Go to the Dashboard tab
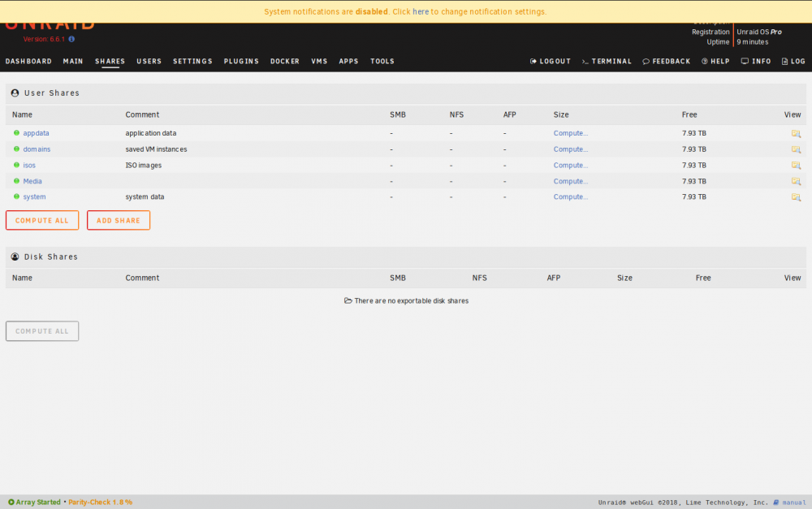 28,61
